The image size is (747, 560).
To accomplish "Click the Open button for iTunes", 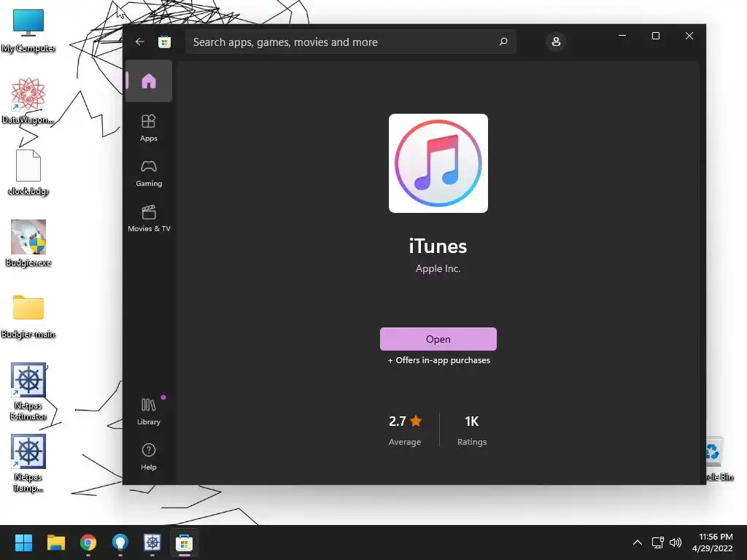I will (438, 339).
